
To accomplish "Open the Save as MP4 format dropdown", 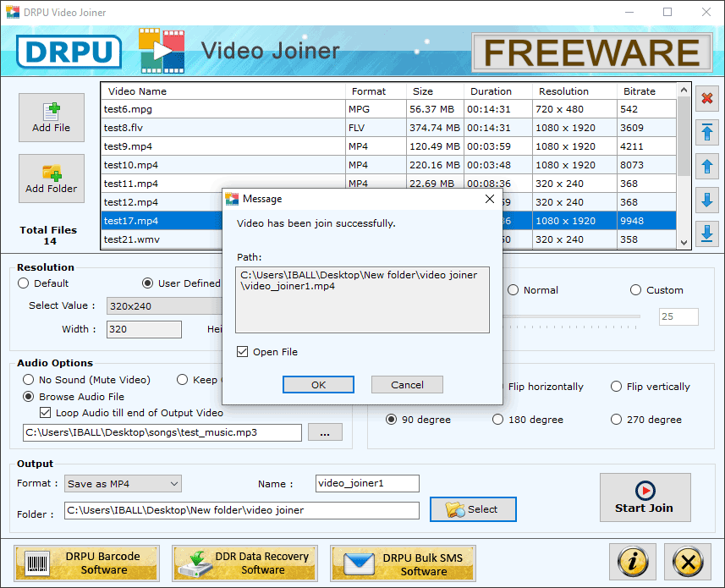I will 123,484.
